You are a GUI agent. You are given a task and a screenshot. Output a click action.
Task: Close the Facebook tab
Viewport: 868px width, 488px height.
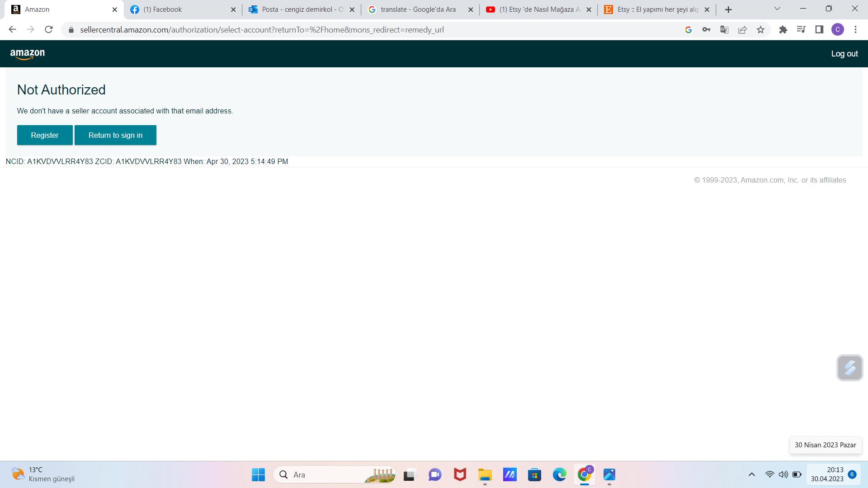tap(233, 9)
